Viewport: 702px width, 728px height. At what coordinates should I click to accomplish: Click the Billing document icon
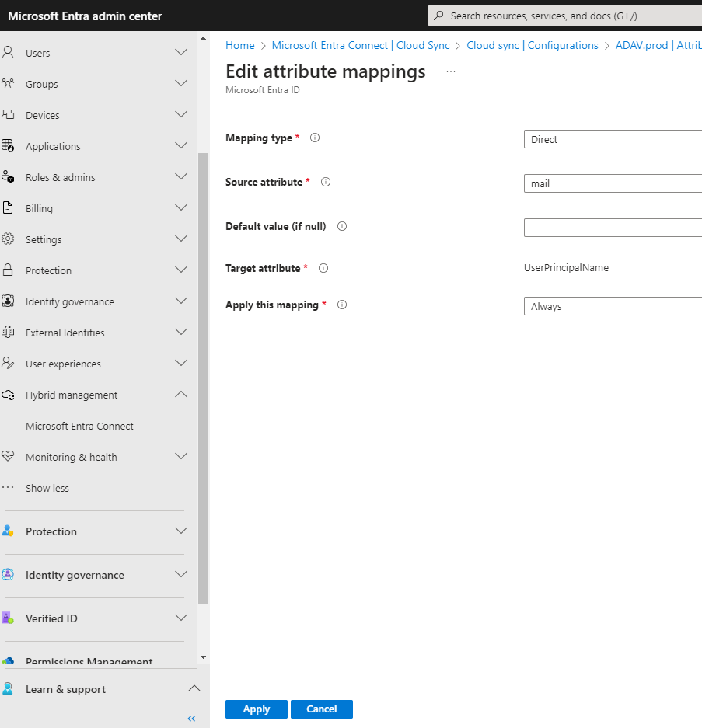[x=8, y=207]
